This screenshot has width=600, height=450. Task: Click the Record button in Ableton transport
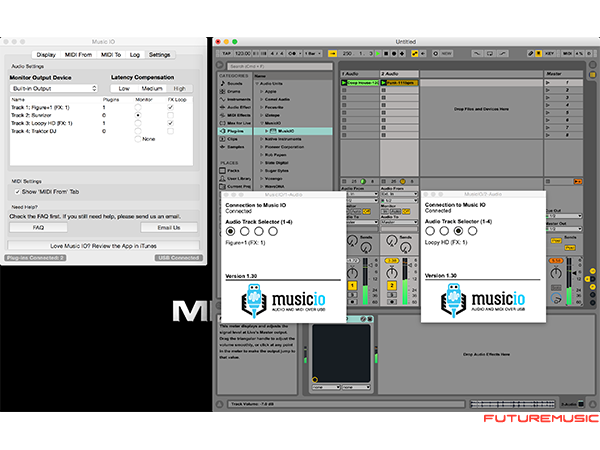tap(394, 54)
